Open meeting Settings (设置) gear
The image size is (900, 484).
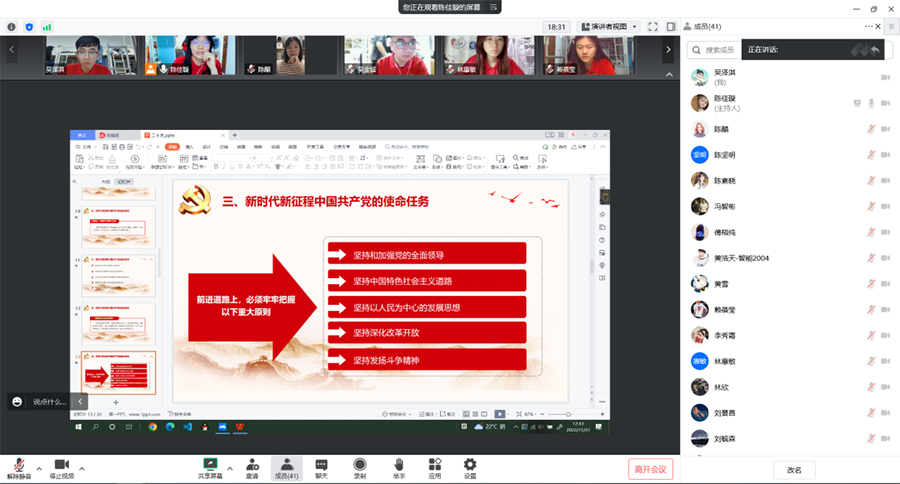click(470, 465)
